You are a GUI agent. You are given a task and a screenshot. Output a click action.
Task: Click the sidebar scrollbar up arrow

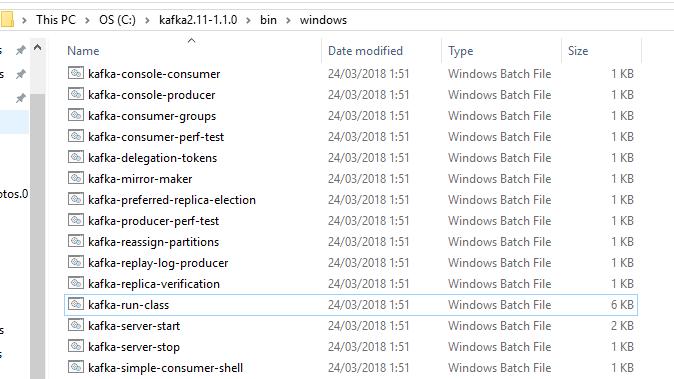[x=38, y=48]
